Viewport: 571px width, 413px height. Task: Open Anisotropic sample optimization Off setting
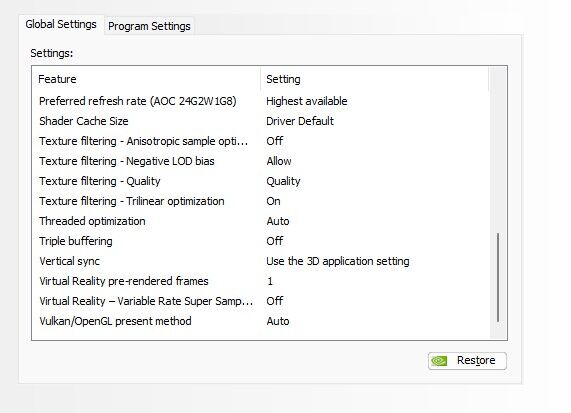275,141
